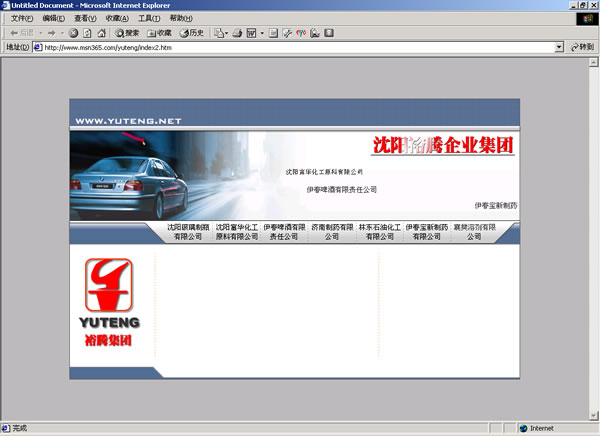
Task: Open 沈阳富华化工原料有限公司 navigation link
Action: tap(237, 232)
